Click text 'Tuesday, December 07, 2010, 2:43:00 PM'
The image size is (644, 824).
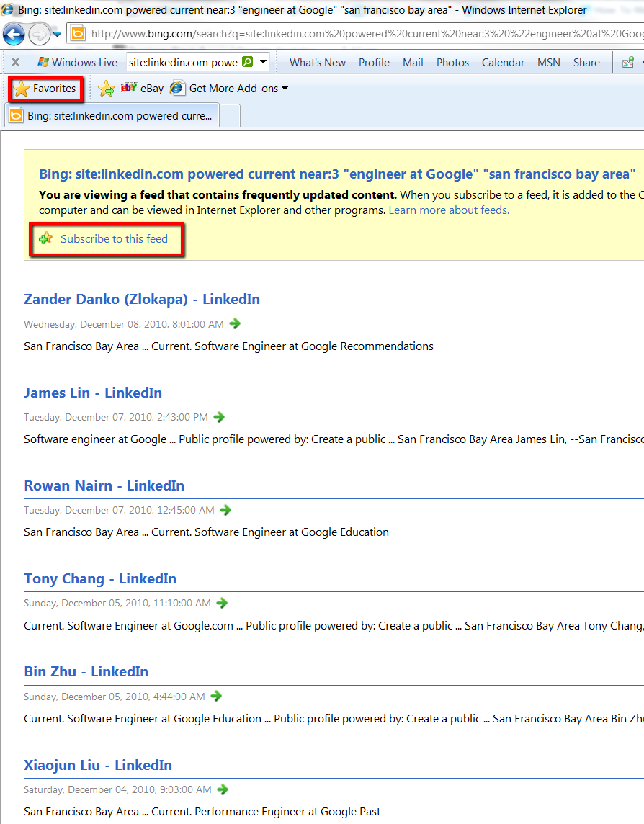[x=116, y=417]
